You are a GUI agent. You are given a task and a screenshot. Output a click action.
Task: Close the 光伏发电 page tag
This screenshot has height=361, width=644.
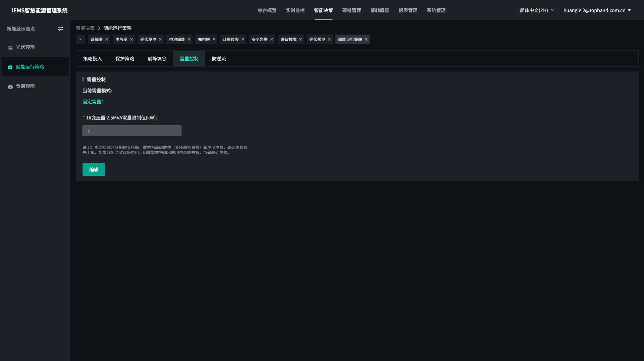pos(160,40)
